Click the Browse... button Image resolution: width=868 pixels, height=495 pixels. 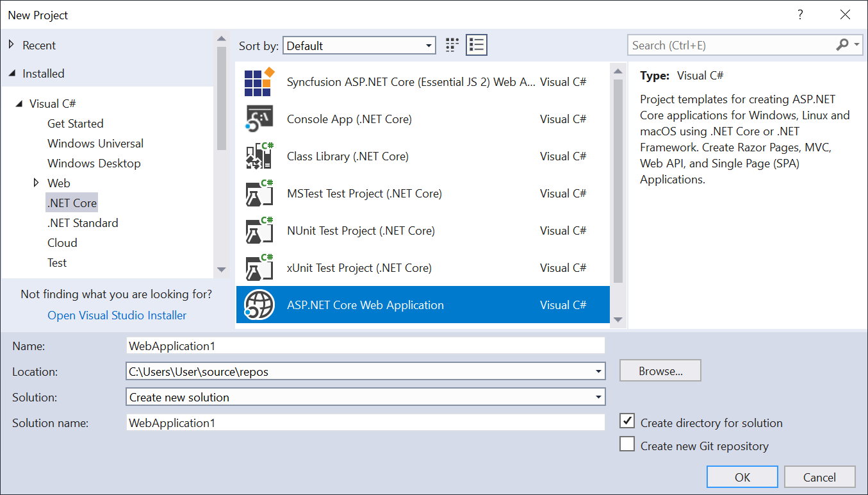660,371
